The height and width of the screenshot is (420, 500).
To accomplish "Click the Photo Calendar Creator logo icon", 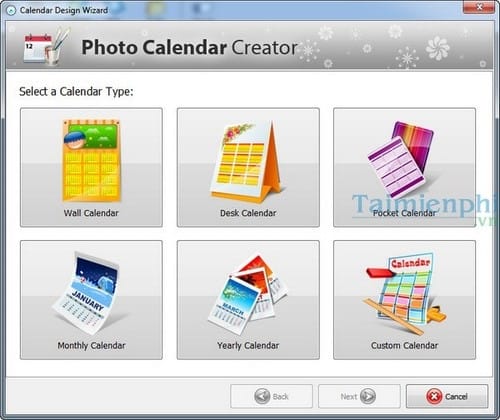I will pos(47,47).
